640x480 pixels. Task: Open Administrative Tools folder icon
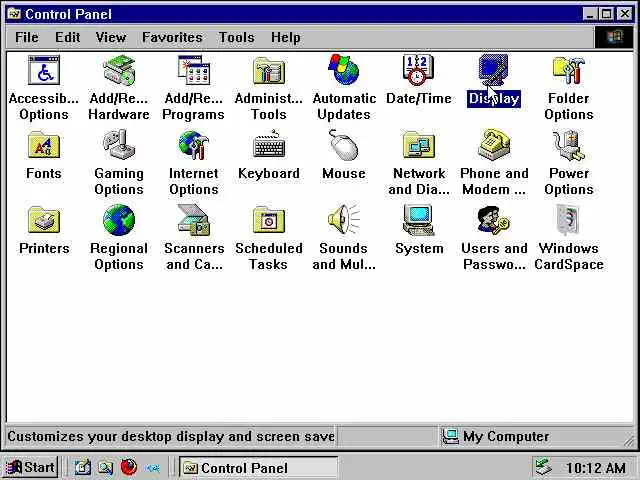[x=269, y=70]
